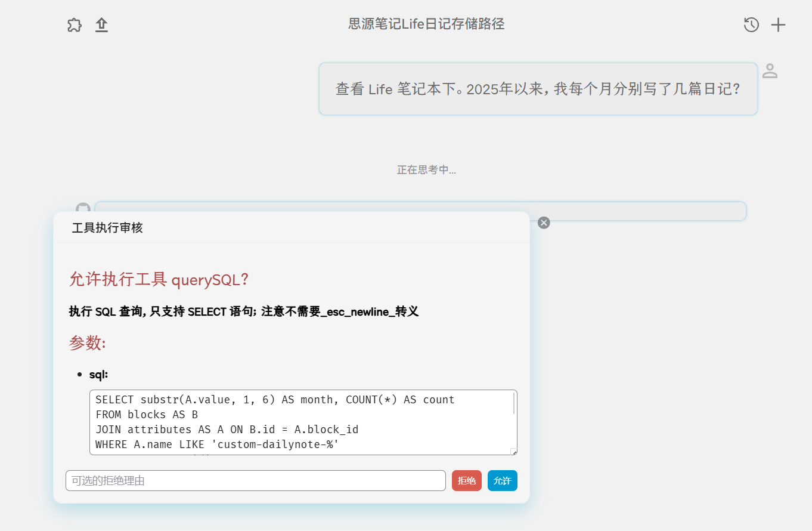Click the 工具执行审核 dialog header
Viewport: 812px width, 531px height.
107,227
